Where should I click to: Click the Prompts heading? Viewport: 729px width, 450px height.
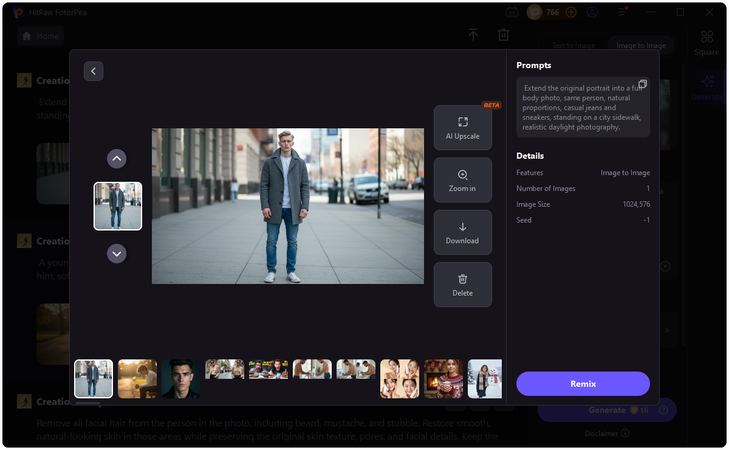click(x=534, y=65)
